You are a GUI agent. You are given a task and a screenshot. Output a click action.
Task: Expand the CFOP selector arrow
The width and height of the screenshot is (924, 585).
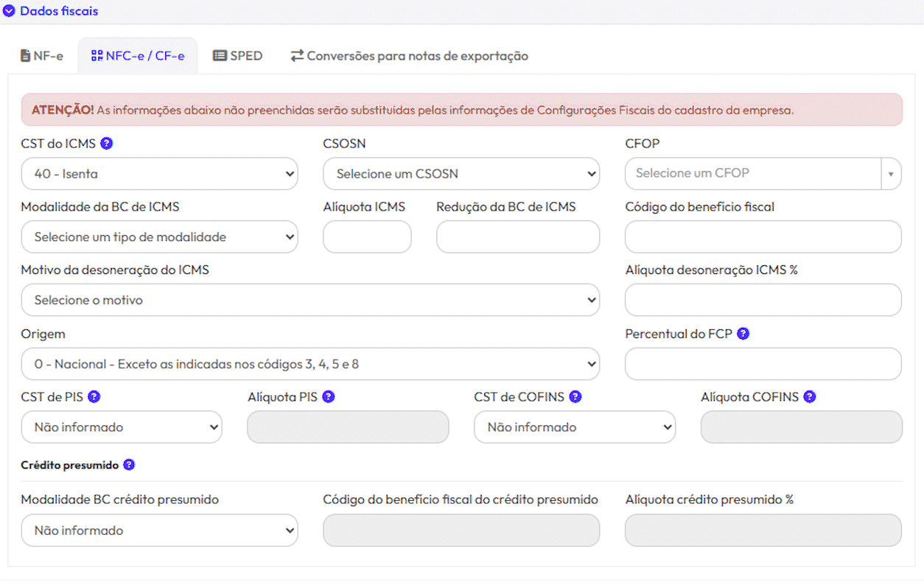890,175
